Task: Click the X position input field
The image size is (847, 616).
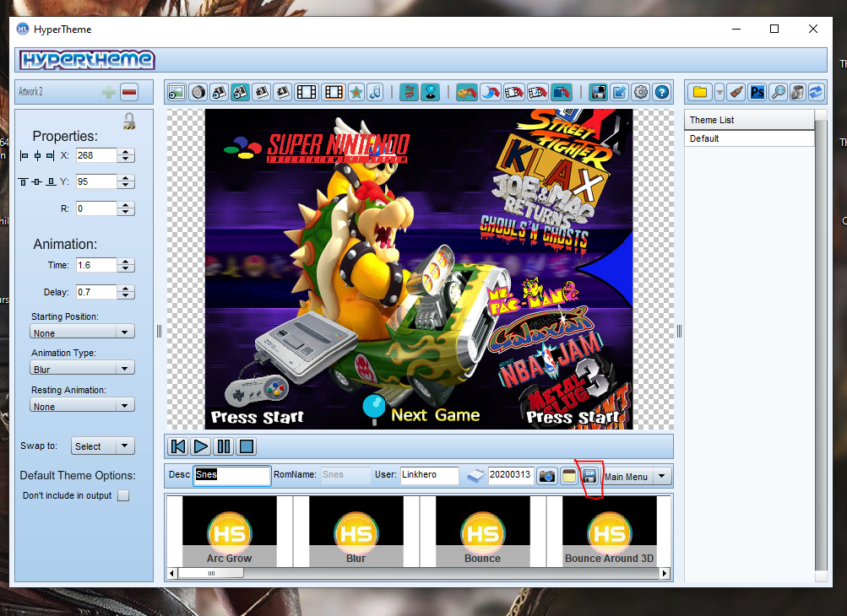Action: tap(96, 155)
